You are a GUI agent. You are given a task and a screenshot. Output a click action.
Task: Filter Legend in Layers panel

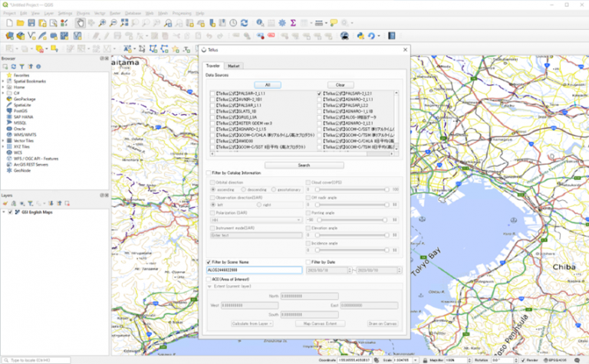(x=30, y=203)
